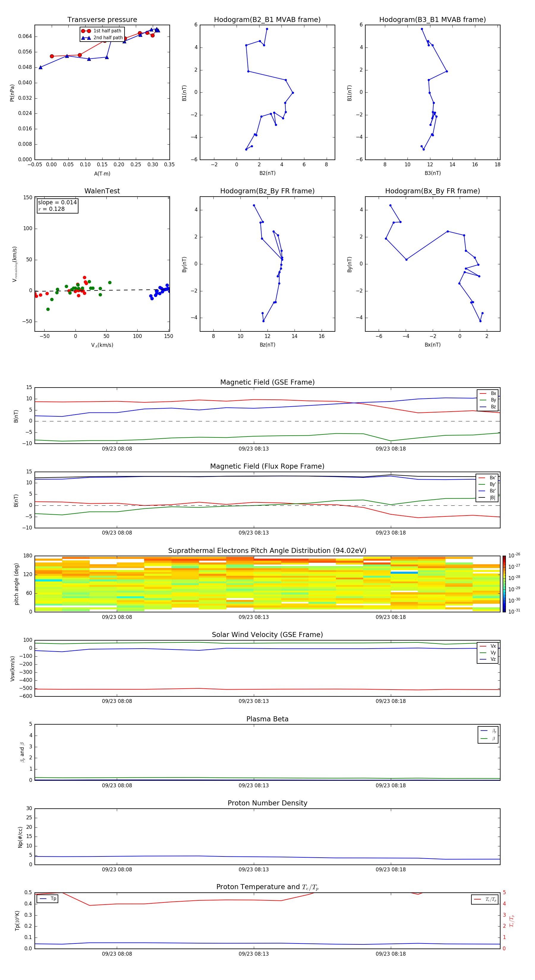
Task: Click the "Hodogram(B2_B1 MVAB frame)" title
Action: [267, 20]
